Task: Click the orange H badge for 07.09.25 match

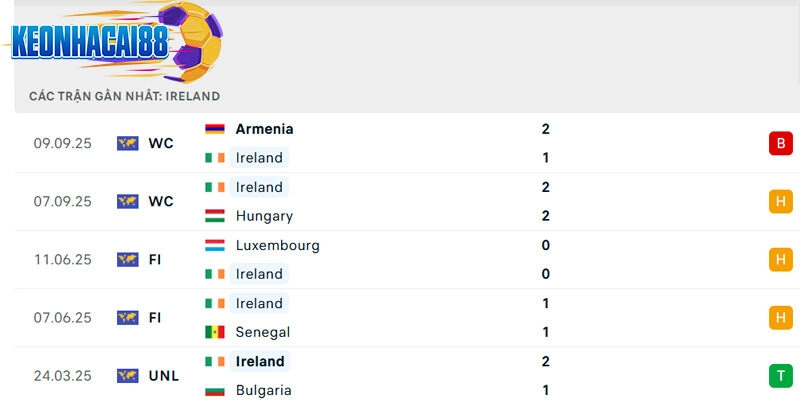Action: point(780,202)
